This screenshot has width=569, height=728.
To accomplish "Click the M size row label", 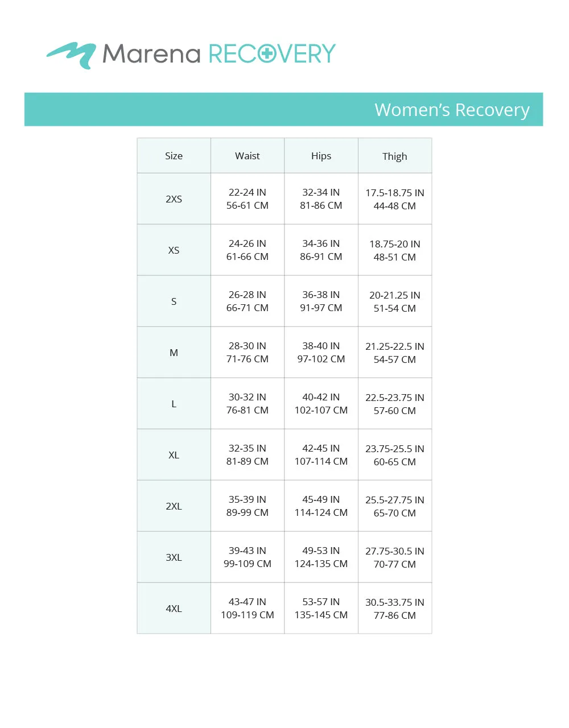I will pos(174,353).
